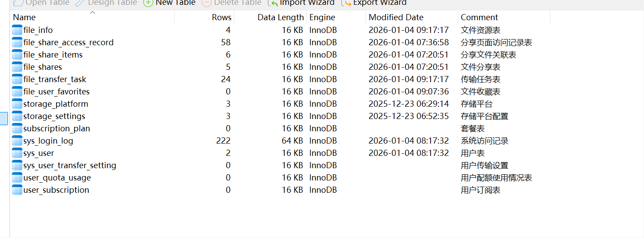Click the subscription_plan table icon
644x238 pixels.
(17, 129)
